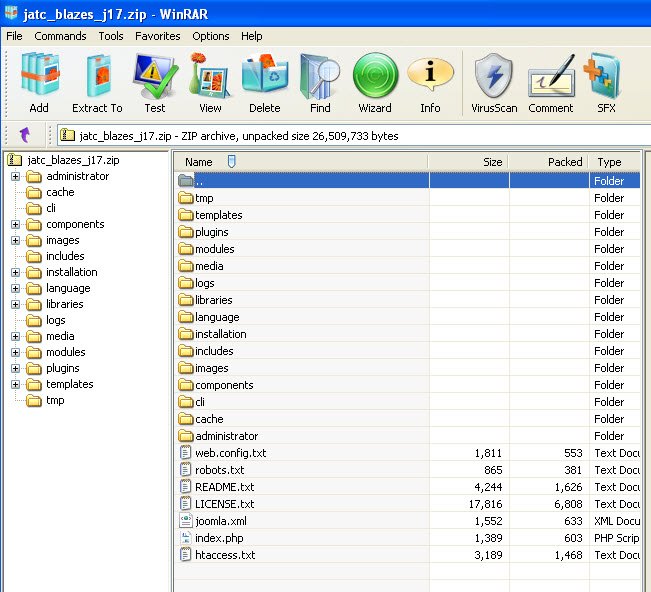651x592 pixels.
Task: Open the Favorites menu
Action: click(x=158, y=36)
